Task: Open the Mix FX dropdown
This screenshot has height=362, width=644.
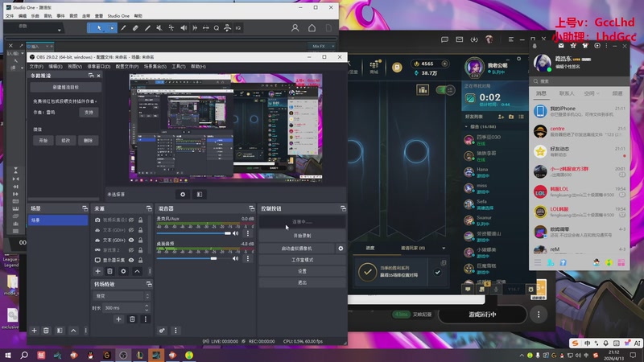Action: click(x=321, y=47)
